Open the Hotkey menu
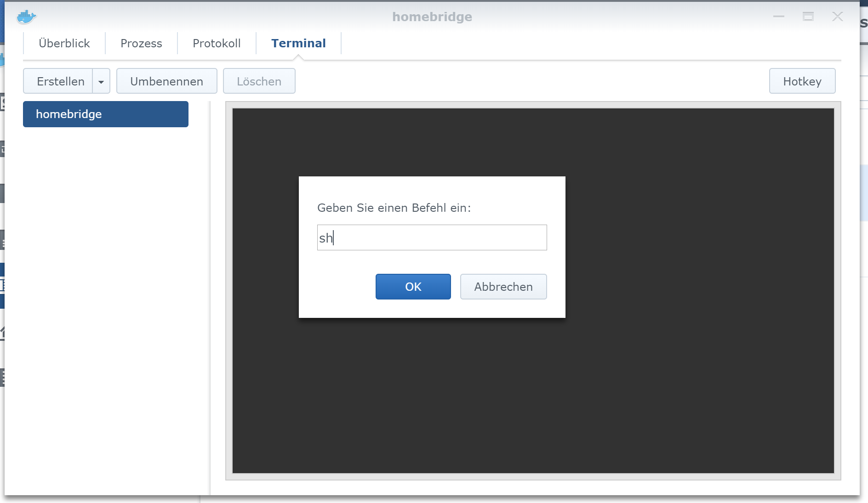 tap(802, 81)
